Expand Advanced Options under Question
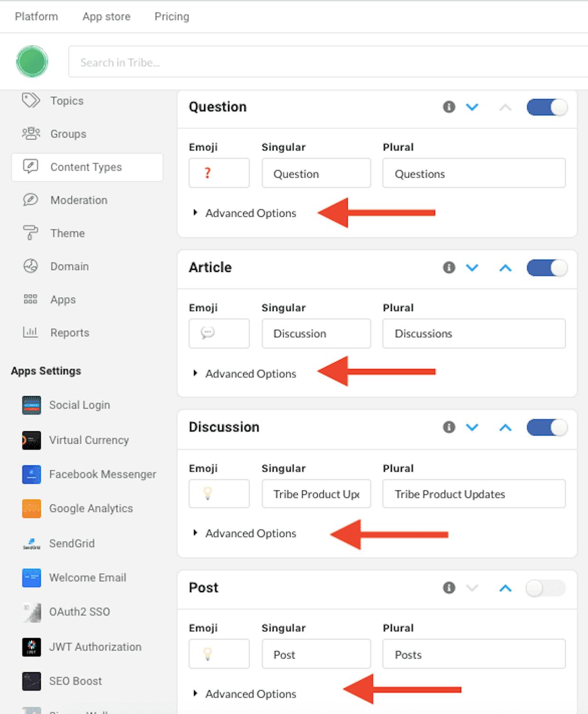 (x=245, y=213)
